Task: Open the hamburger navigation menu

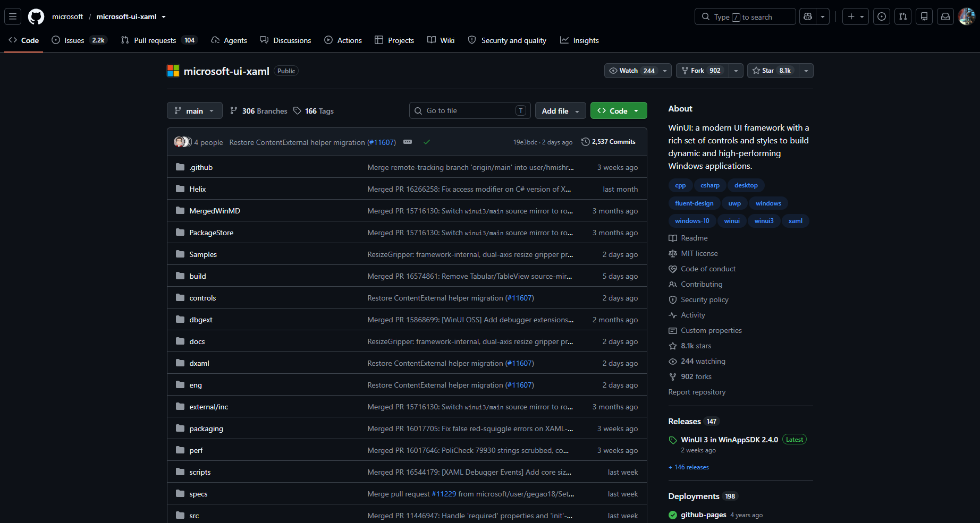Action: point(13,16)
